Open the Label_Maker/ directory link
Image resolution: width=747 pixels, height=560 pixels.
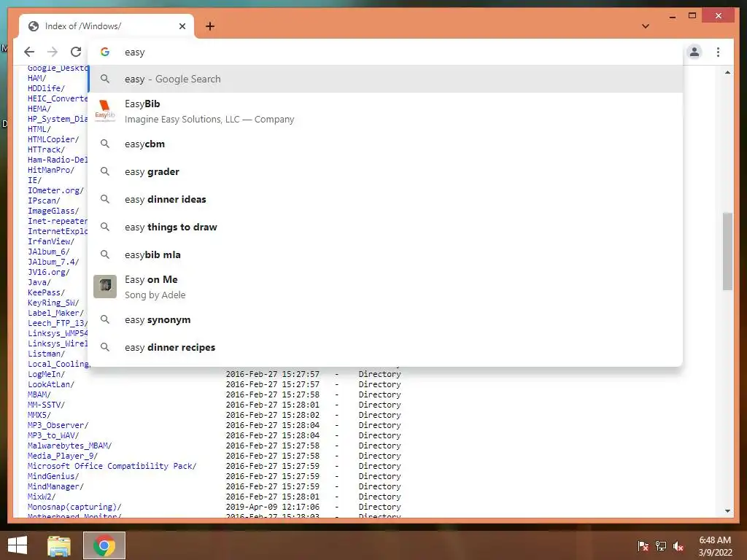click(55, 313)
